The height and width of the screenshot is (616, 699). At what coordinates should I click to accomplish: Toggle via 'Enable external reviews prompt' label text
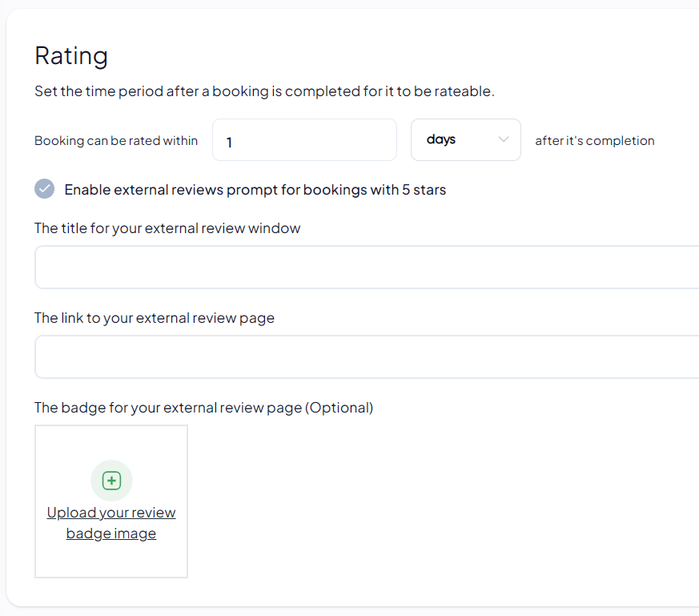(x=255, y=190)
